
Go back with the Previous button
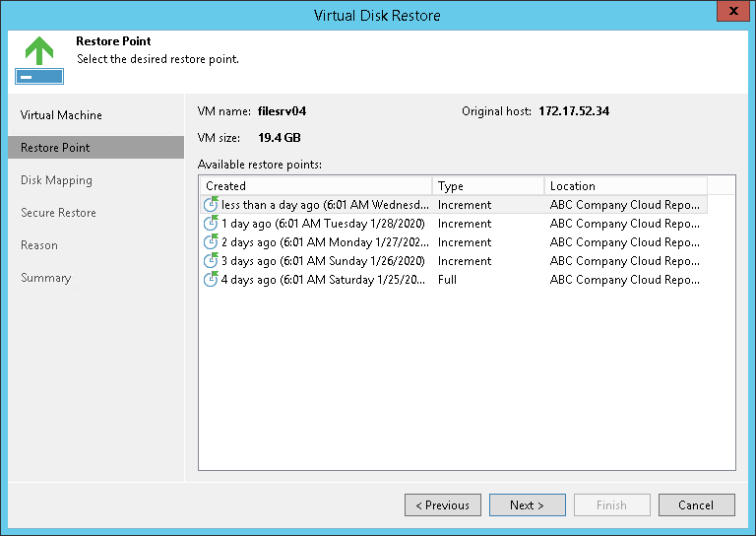pyautogui.click(x=442, y=505)
